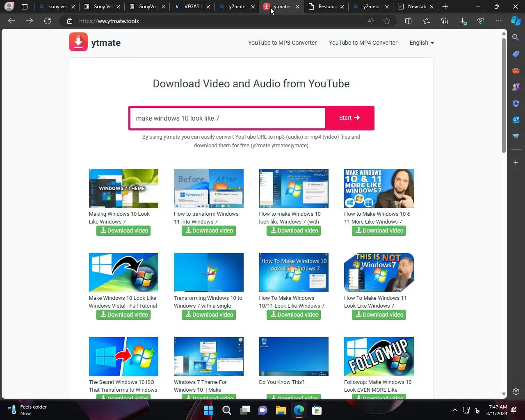
Task: Switch to the VEGAS tab
Action: pos(192,7)
